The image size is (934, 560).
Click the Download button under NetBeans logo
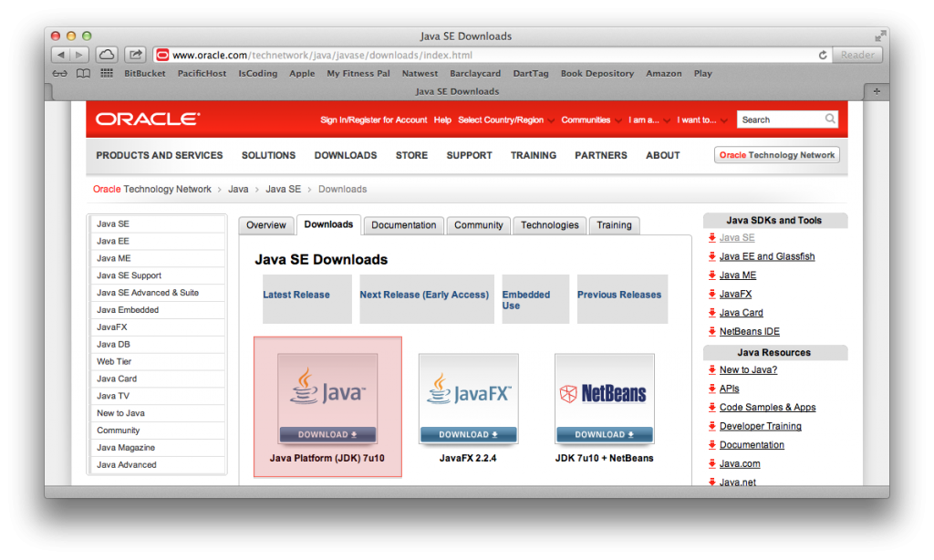[605, 434]
